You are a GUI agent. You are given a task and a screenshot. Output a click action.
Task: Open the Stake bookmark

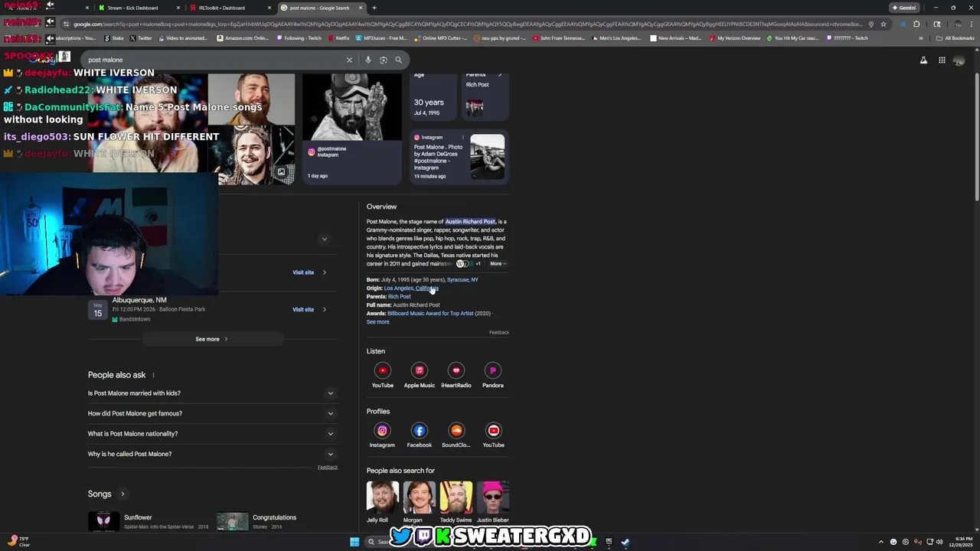[113, 38]
